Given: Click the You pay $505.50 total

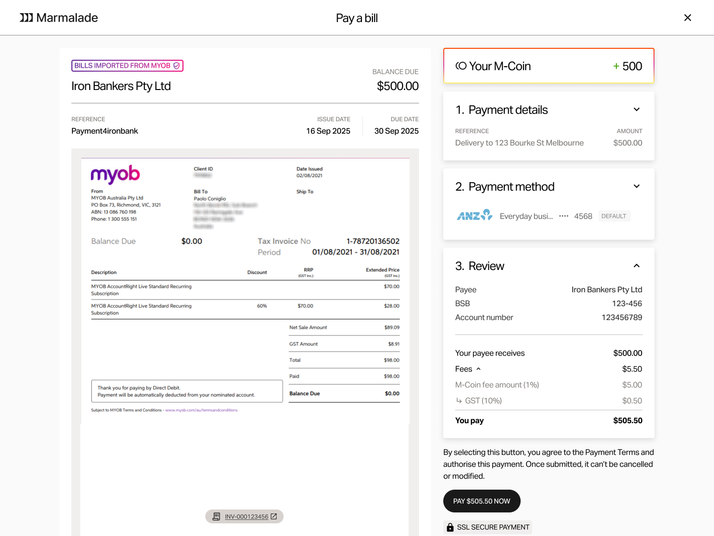Looking at the screenshot, I should [x=627, y=421].
